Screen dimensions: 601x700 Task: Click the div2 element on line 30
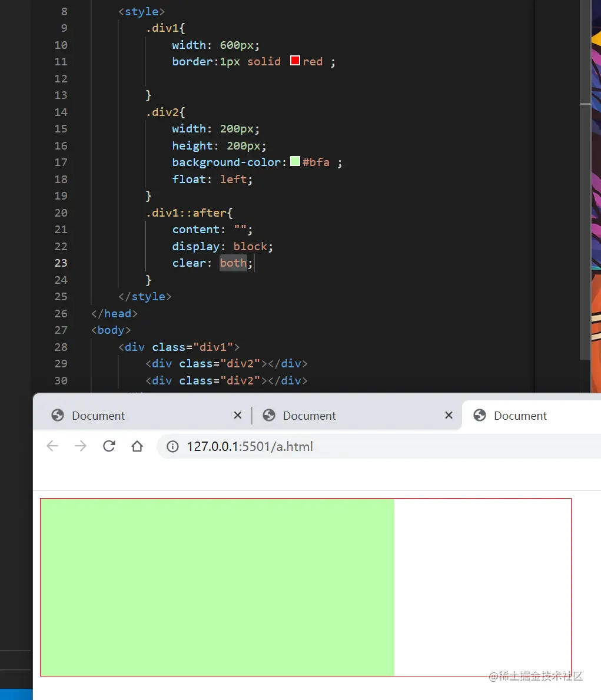[x=227, y=381]
